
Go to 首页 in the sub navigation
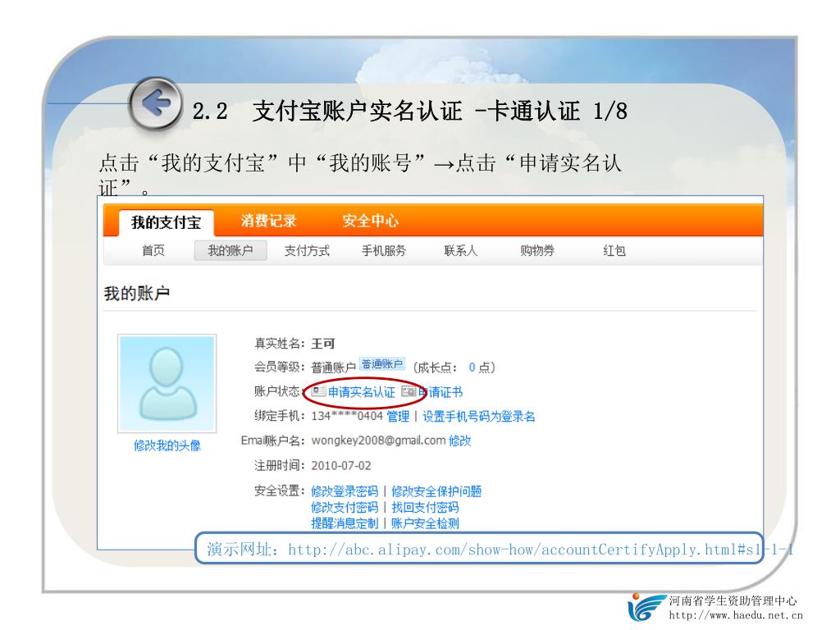[x=153, y=250]
